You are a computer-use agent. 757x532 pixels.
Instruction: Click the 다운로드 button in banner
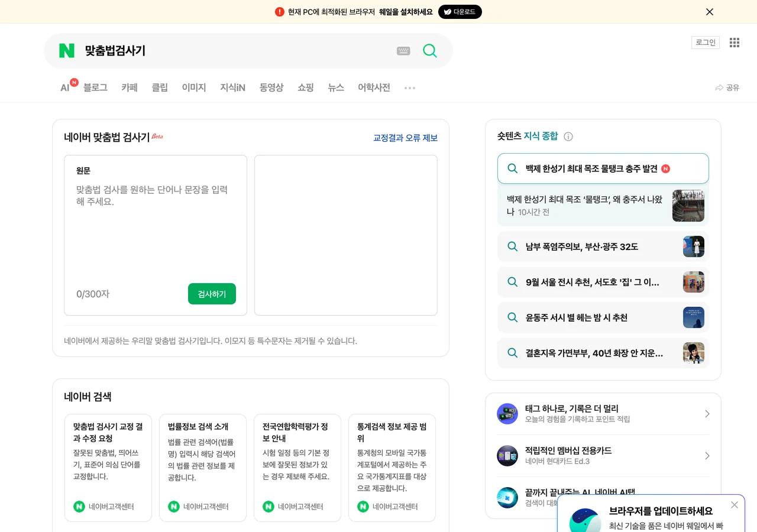tap(460, 12)
